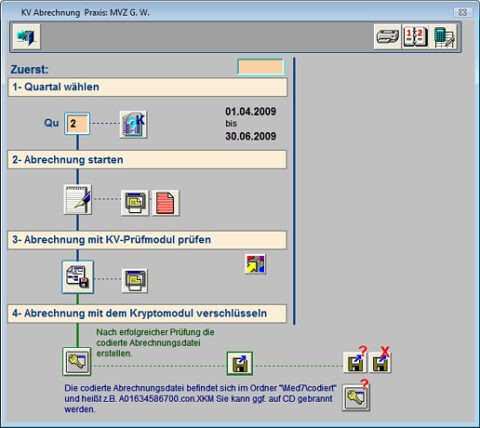Run the KV-Prüfmodul check icon with floppy disk
Screen dimensions: 480x428
[78, 277]
